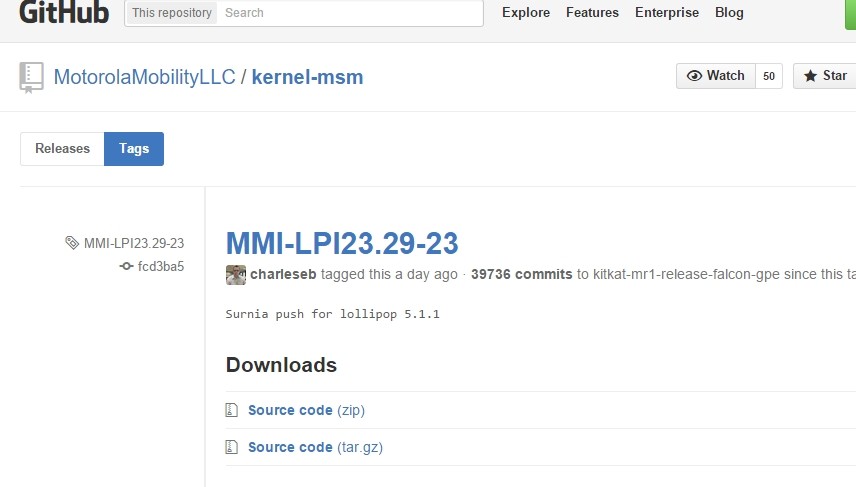Open Explore in the top navigation

tap(526, 13)
